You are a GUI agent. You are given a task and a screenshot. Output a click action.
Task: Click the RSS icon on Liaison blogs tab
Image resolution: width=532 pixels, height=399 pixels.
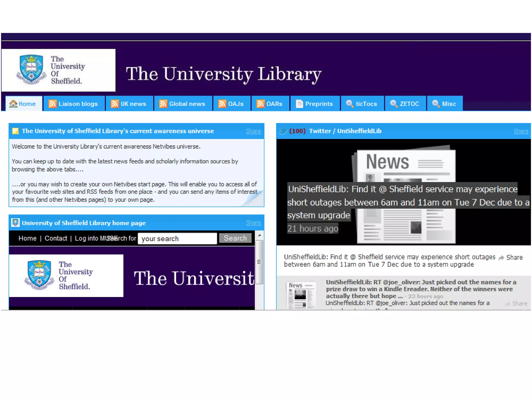52,104
